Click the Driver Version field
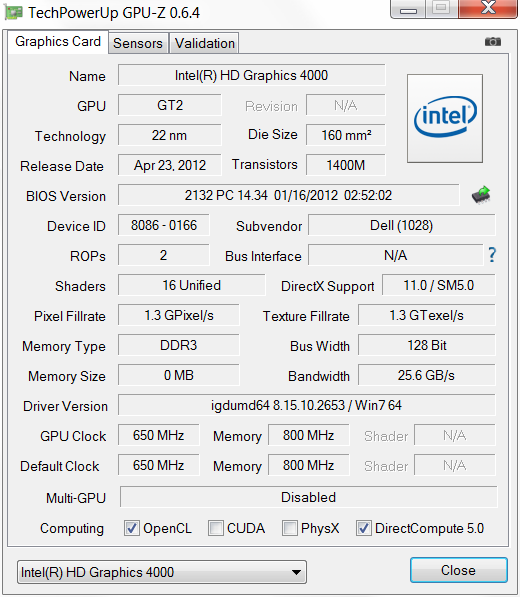Viewport: 520px width, 597px height. click(306, 405)
